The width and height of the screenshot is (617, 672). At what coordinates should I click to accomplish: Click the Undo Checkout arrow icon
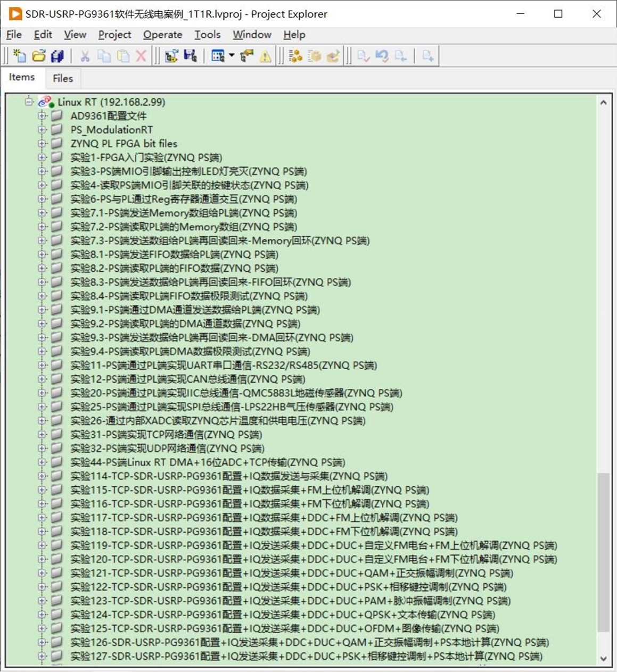pyautogui.click(x=382, y=55)
